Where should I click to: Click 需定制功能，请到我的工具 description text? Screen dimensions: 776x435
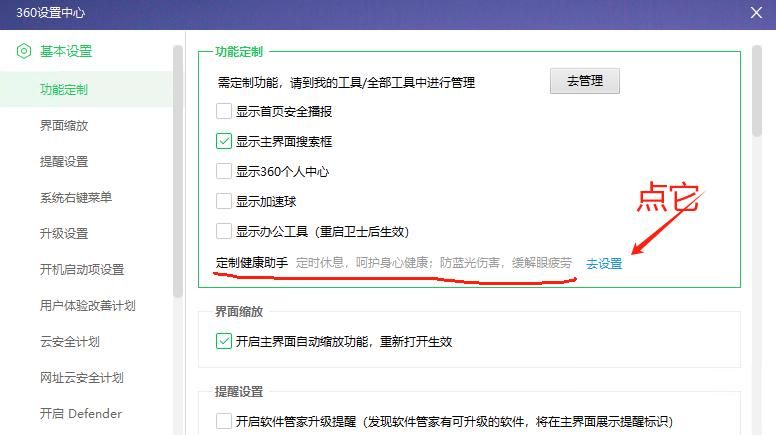(346, 82)
